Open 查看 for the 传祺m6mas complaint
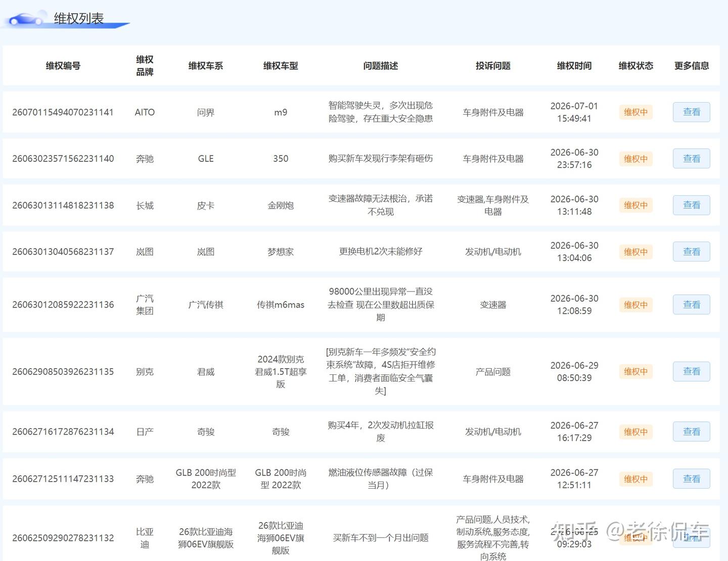This screenshot has width=728, height=561. (x=691, y=305)
